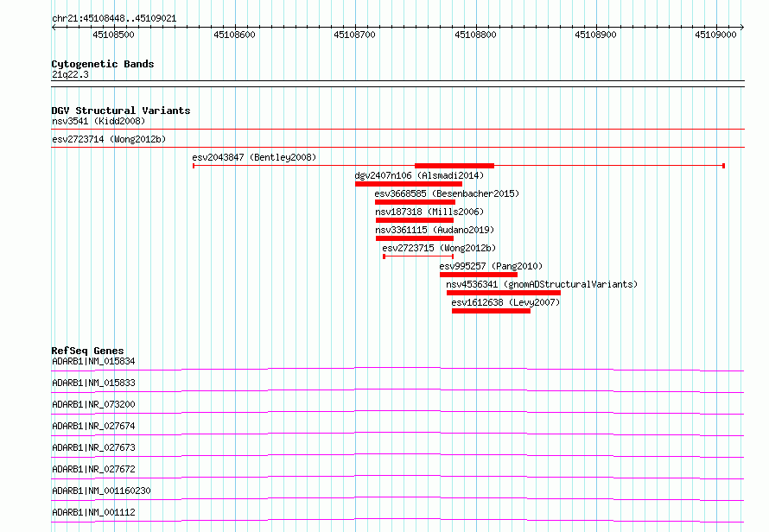The height and width of the screenshot is (532, 769).
Task: Click the esv2723714 (Wong2012b) variant label
Action: click(x=109, y=139)
